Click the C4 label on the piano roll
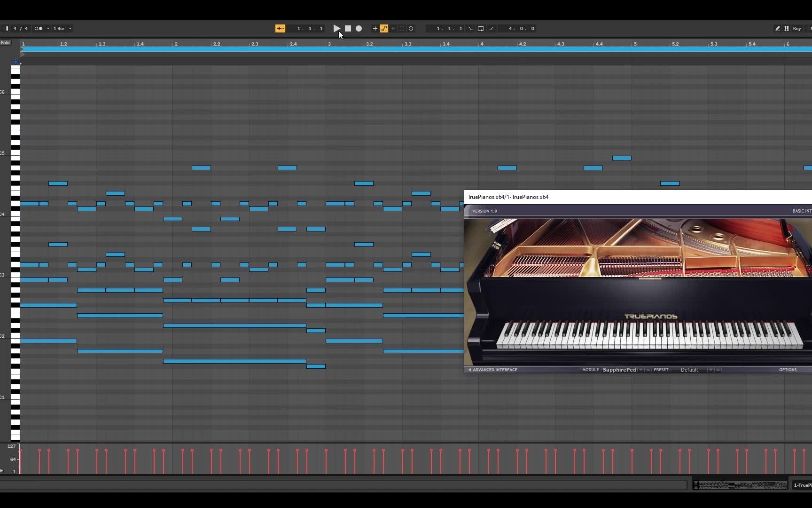 [x=2, y=214]
